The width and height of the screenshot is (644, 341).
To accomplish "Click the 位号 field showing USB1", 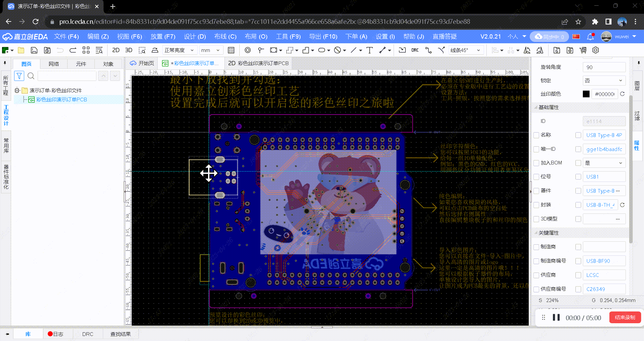I will pos(604,177).
